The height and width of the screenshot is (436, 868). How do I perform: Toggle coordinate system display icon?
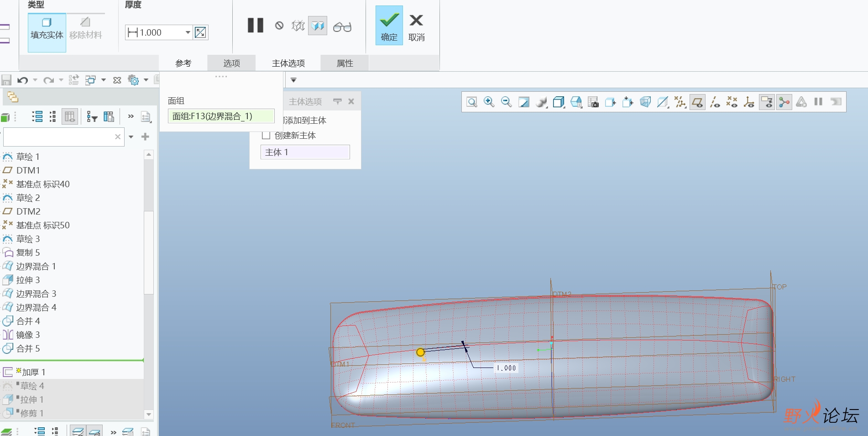749,102
